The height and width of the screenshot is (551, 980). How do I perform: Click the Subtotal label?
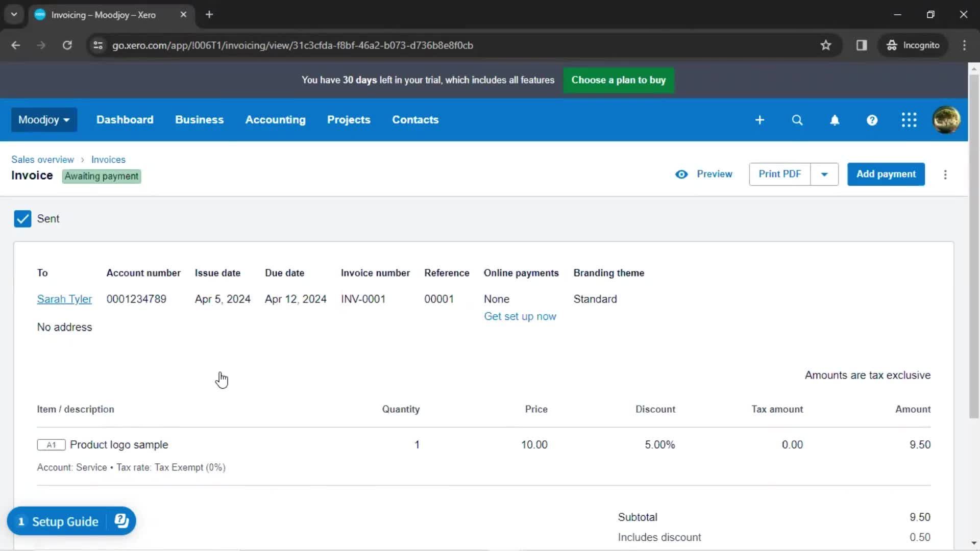click(x=638, y=517)
